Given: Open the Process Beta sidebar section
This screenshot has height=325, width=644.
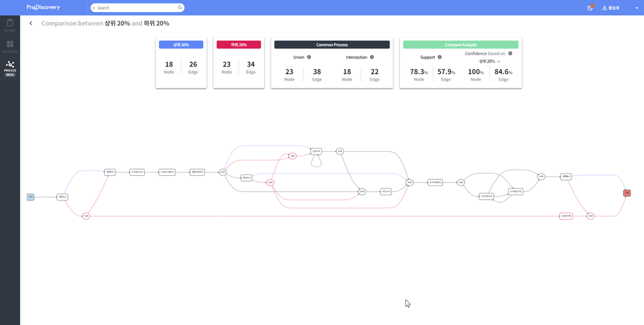Looking at the screenshot, I should click(x=10, y=68).
